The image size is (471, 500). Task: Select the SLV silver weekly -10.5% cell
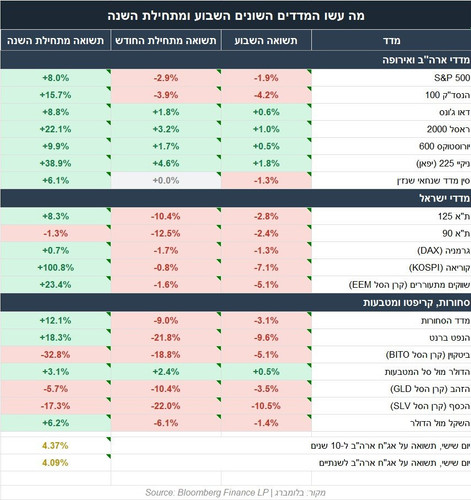pos(266,406)
